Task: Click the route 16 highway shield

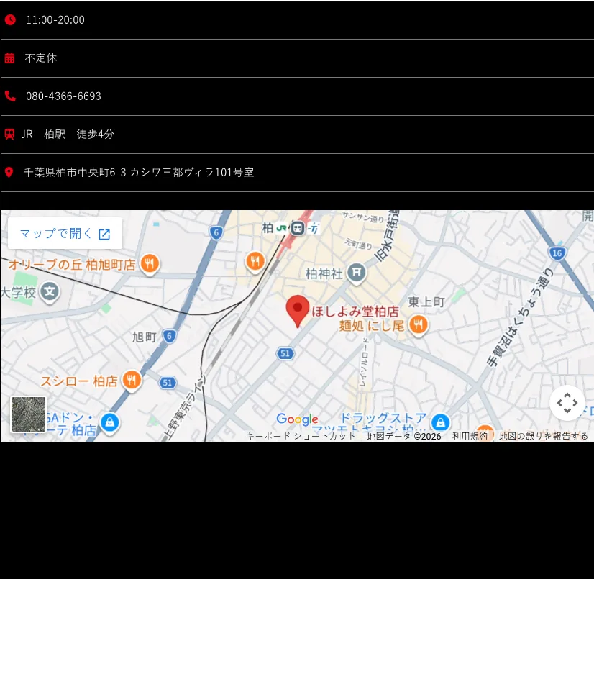Action: (557, 253)
